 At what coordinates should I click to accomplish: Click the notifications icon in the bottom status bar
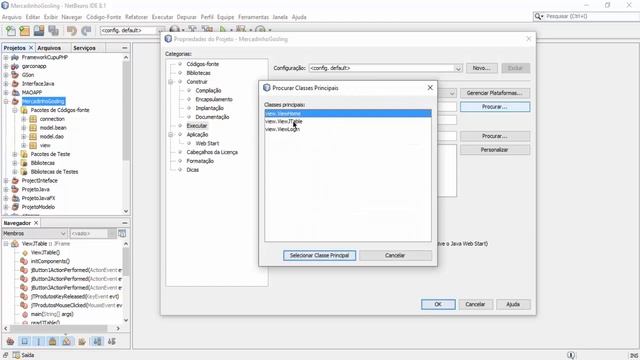571,355
